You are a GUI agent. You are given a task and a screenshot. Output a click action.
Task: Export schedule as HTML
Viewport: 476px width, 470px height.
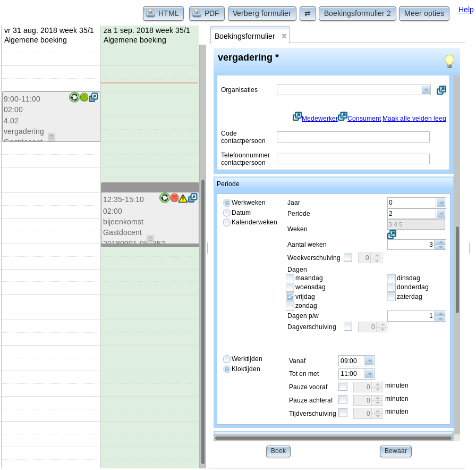pyautogui.click(x=163, y=14)
